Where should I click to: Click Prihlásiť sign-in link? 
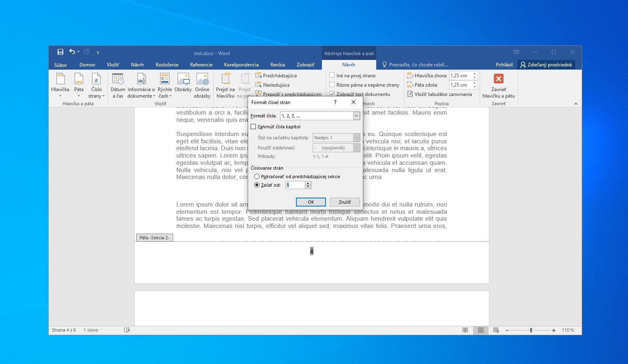[x=504, y=64]
